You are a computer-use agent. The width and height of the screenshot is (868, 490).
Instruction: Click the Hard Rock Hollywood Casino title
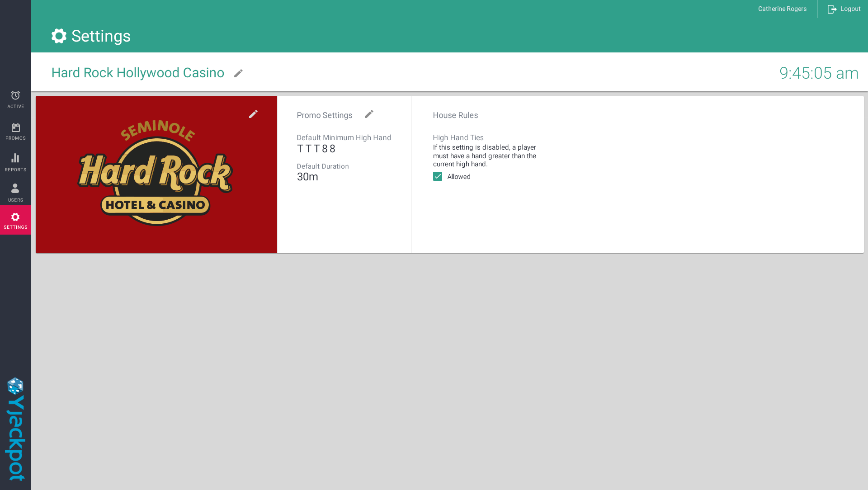138,73
